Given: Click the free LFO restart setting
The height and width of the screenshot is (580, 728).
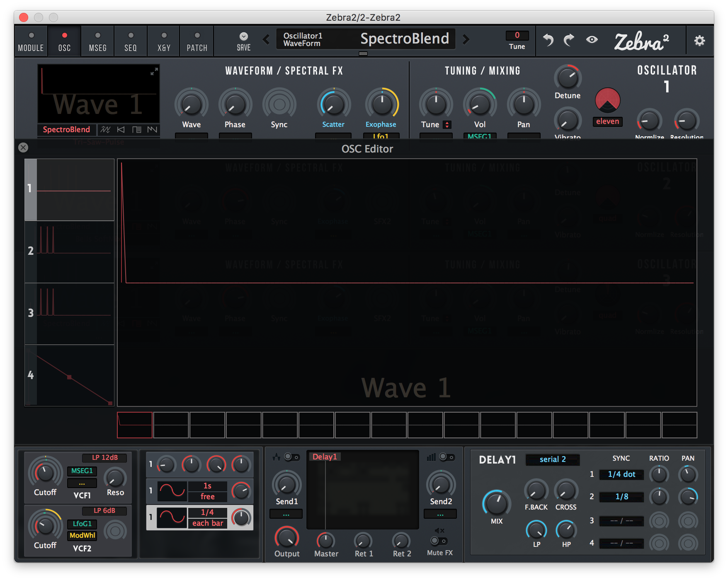Looking at the screenshot, I should [x=208, y=497].
